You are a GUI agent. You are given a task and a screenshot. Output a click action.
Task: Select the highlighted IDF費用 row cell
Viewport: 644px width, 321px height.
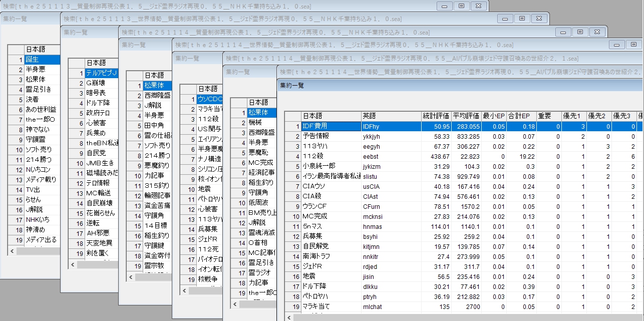coord(331,126)
